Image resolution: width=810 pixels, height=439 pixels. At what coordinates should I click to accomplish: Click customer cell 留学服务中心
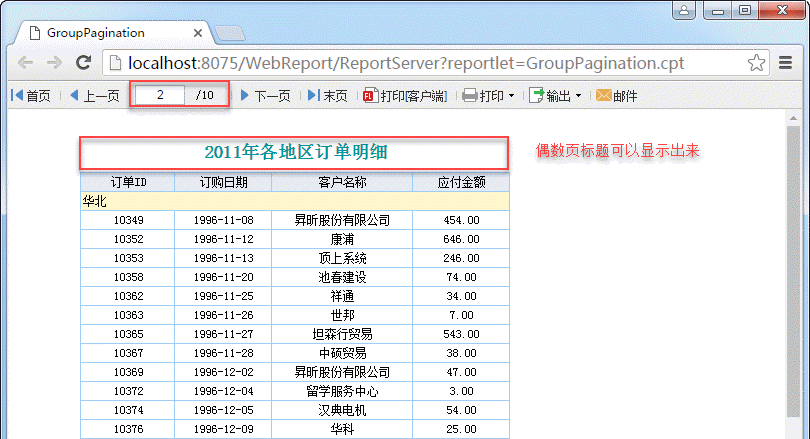342,391
